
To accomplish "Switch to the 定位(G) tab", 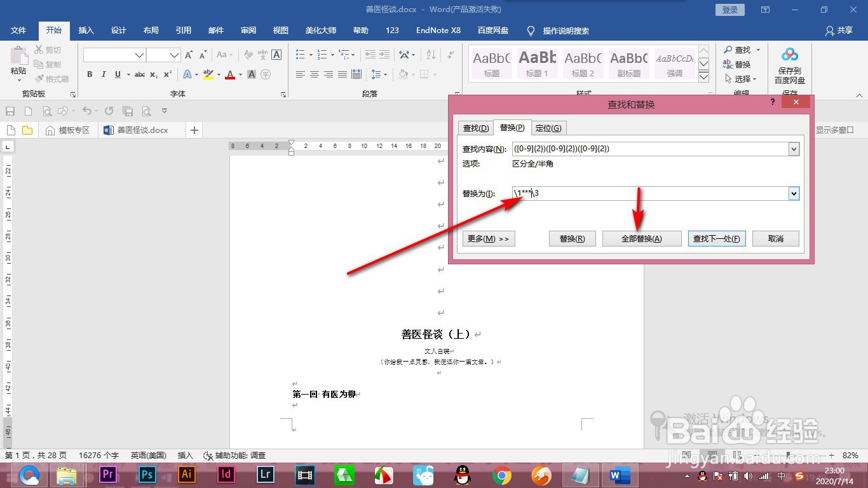I will pos(549,128).
